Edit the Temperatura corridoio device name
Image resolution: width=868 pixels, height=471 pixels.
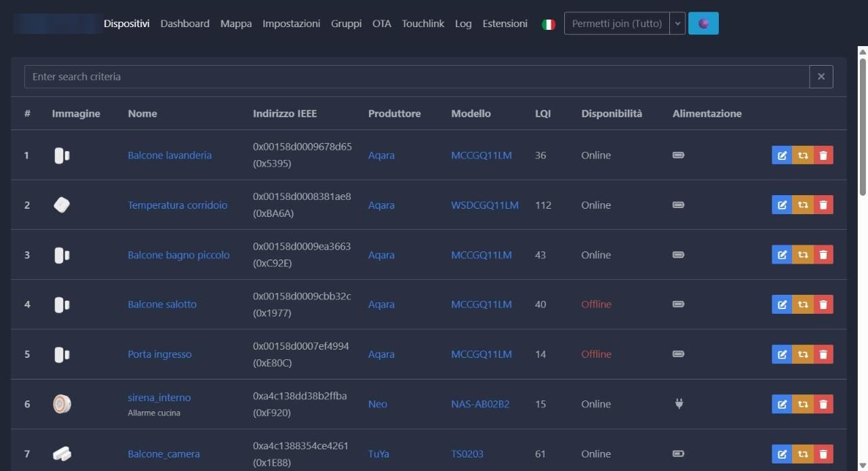pyautogui.click(x=782, y=205)
